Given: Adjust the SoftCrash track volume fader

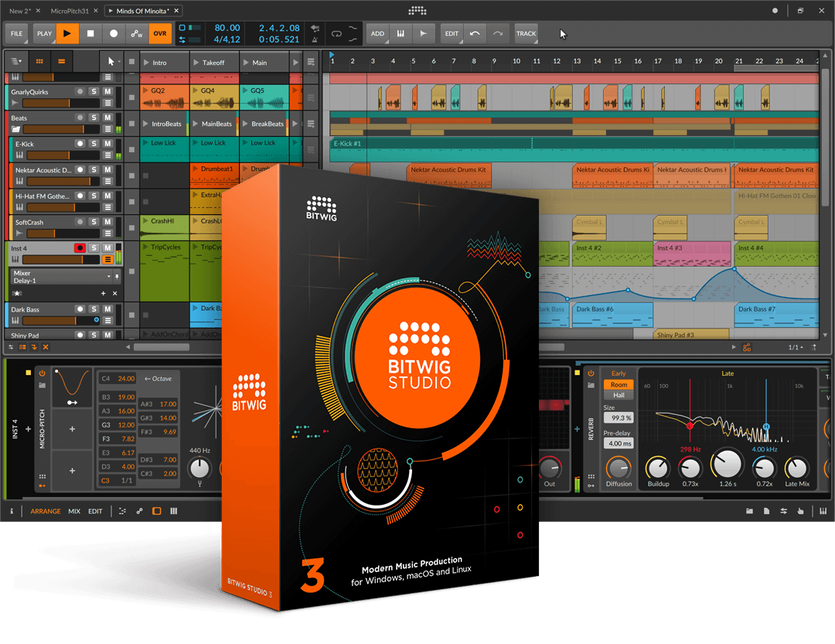Looking at the screenshot, I should click(x=63, y=233).
